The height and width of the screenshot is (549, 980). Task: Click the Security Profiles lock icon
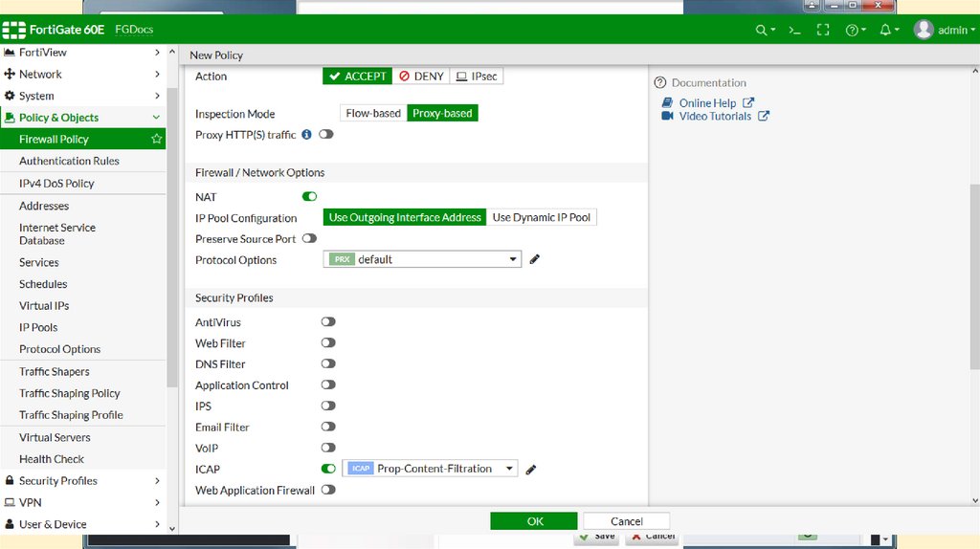coord(10,480)
